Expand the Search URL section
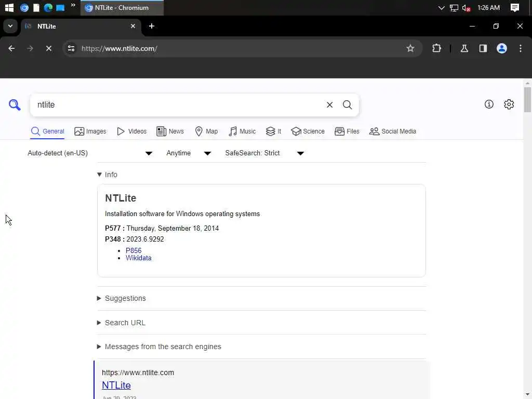 121,323
